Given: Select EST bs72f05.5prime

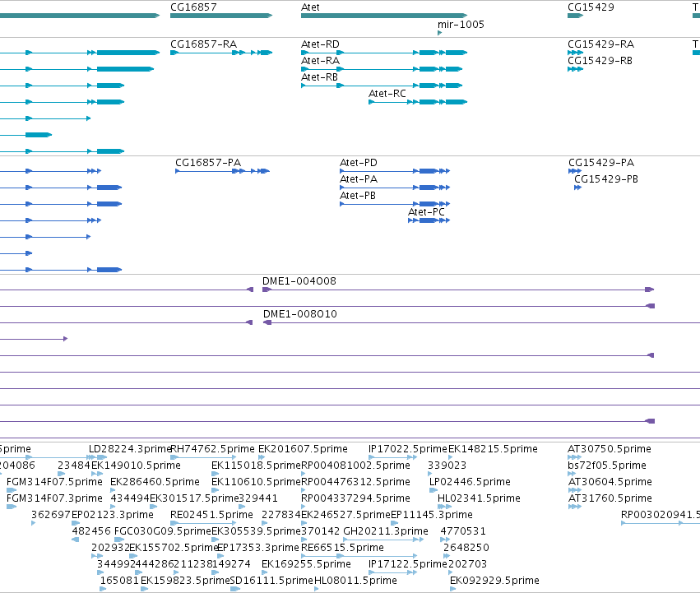Looking at the screenshot, I should [x=607, y=466].
